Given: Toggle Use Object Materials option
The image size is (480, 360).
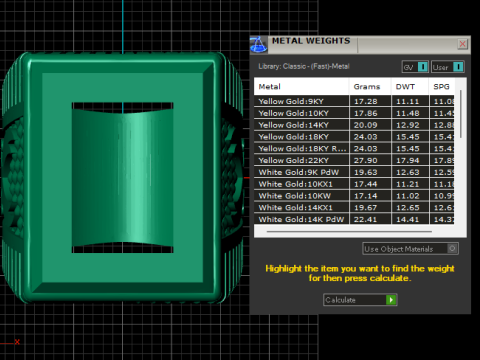Looking at the screenshot, I should [x=410, y=249].
